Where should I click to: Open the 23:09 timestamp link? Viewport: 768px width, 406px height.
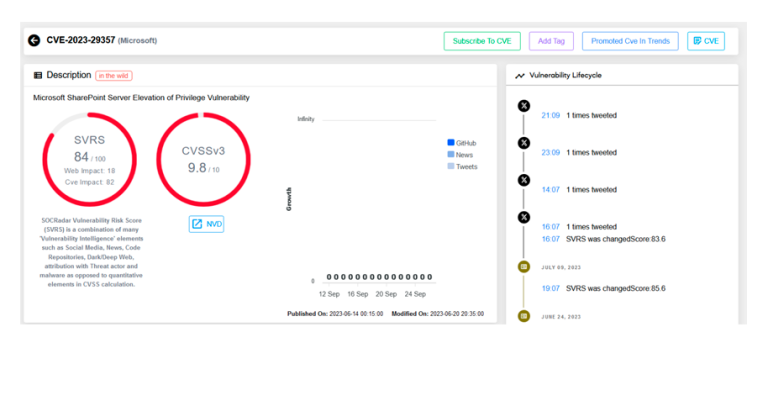coord(551,153)
